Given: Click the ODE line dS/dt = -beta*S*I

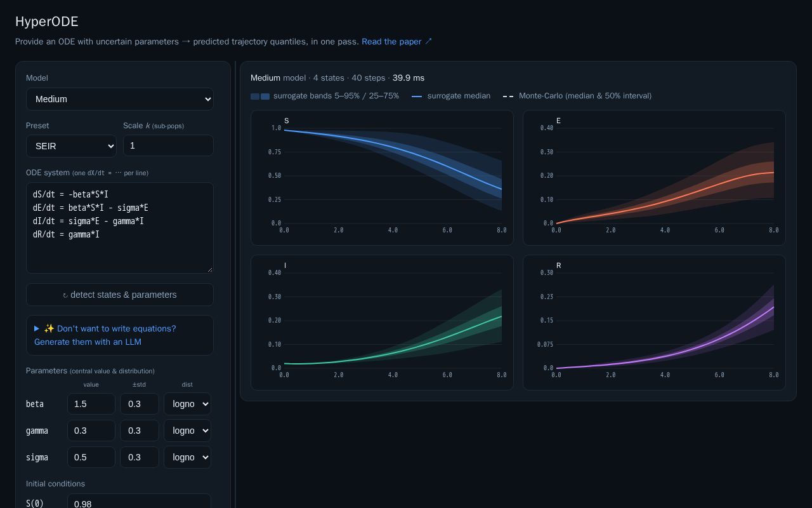Looking at the screenshot, I should 70,194.
